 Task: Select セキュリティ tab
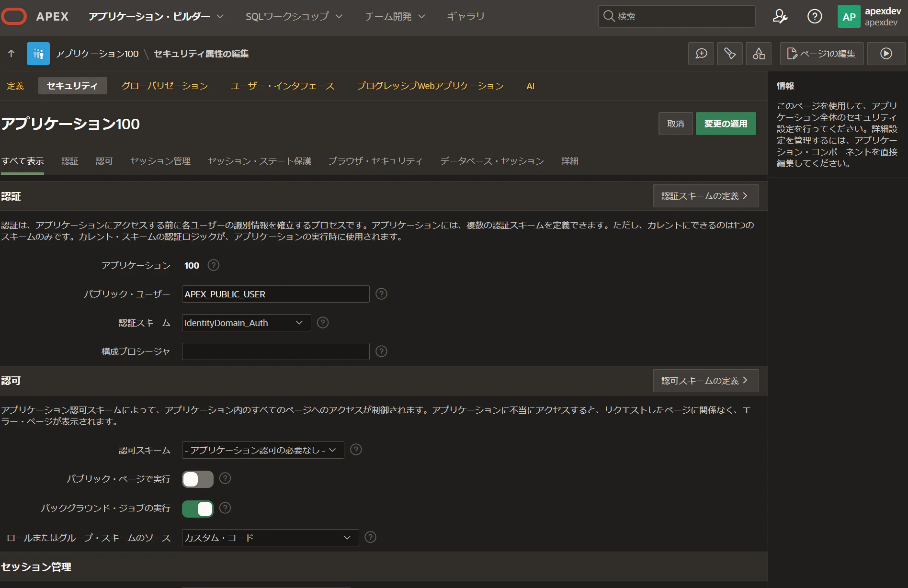coord(72,86)
